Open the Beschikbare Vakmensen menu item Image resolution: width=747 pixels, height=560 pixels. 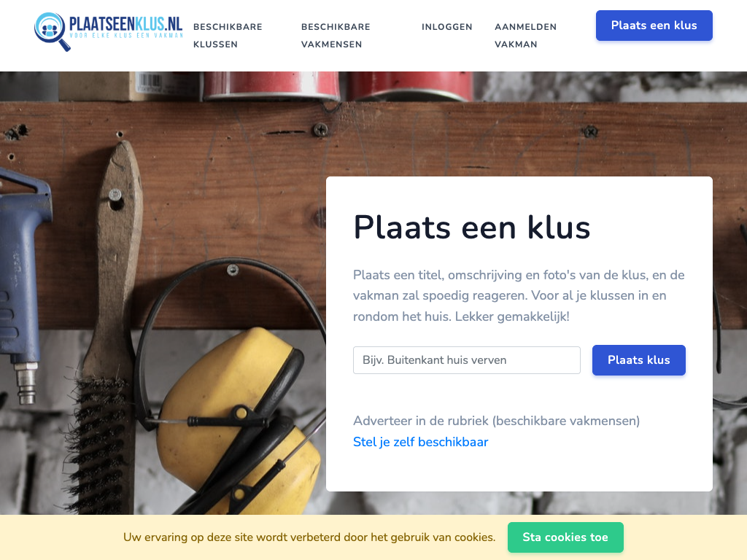pos(336,36)
